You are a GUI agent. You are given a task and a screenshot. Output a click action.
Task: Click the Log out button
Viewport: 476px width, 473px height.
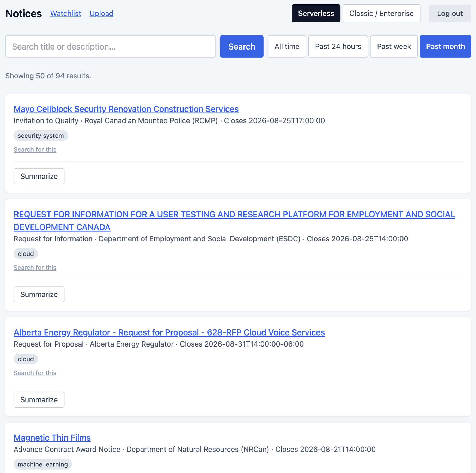(x=450, y=13)
